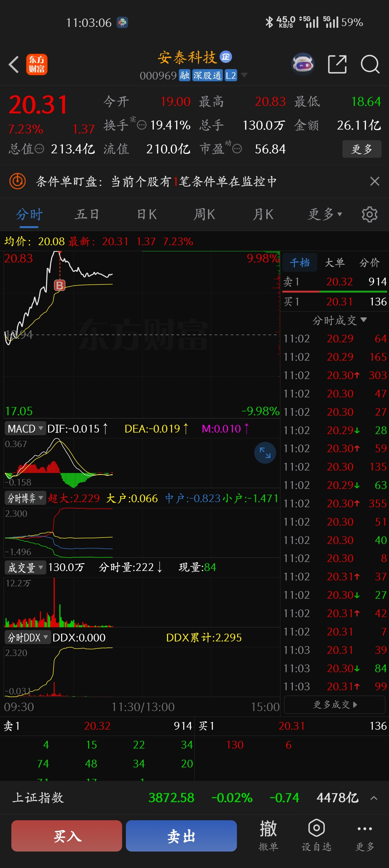The height and width of the screenshot is (868, 389).
Task: Tap the buy queue order 130
Action: (x=235, y=745)
